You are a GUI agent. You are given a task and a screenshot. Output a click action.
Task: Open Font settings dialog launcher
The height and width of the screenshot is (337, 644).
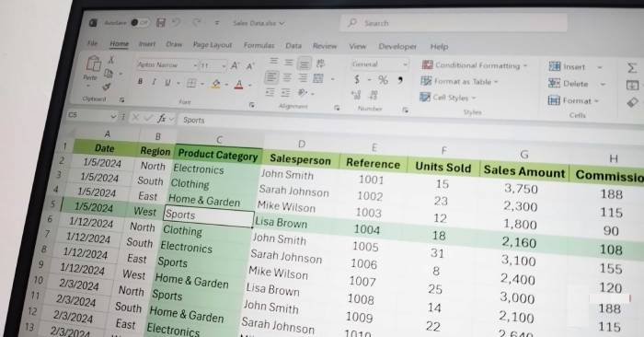(251, 105)
